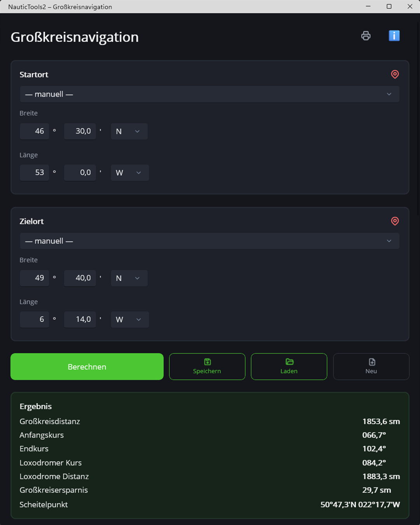Click the Speichern button
420x525 pixels.
coord(207,367)
